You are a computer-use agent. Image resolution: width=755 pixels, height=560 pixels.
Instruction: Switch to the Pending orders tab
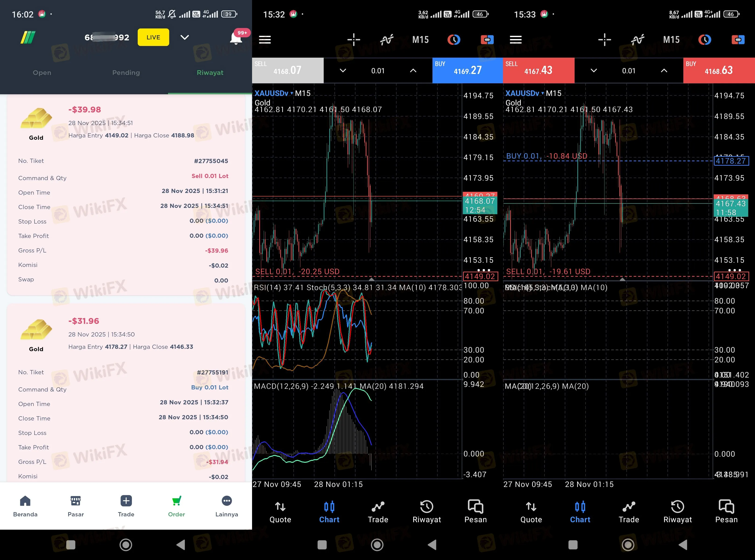coord(126,73)
